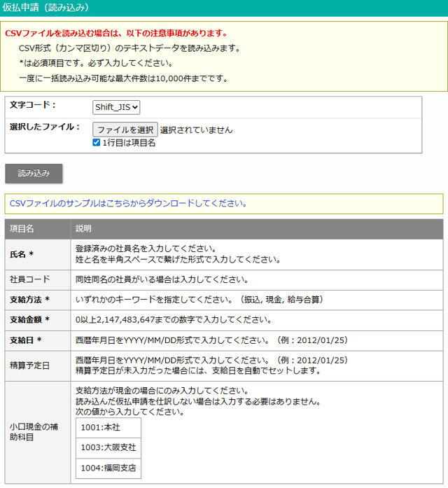Open the 文字コード Shift_JIS dropdown
This screenshot has height=488, width=448.
(116, 107)
